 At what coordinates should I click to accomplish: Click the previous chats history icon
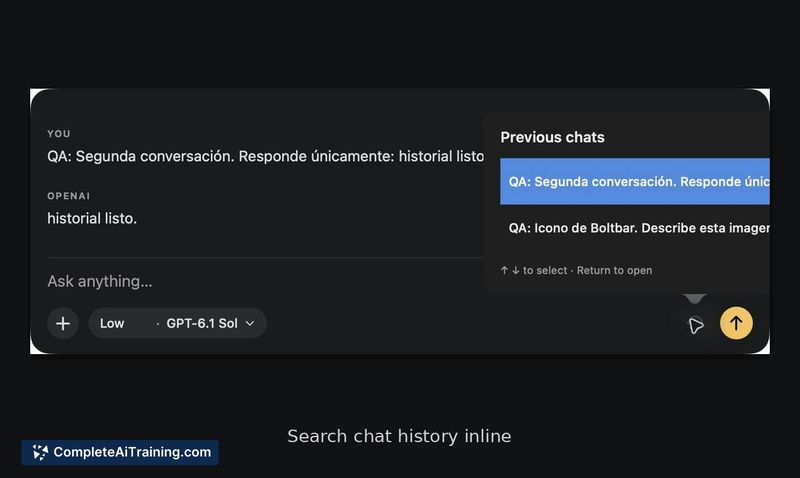tap(695, 324)
